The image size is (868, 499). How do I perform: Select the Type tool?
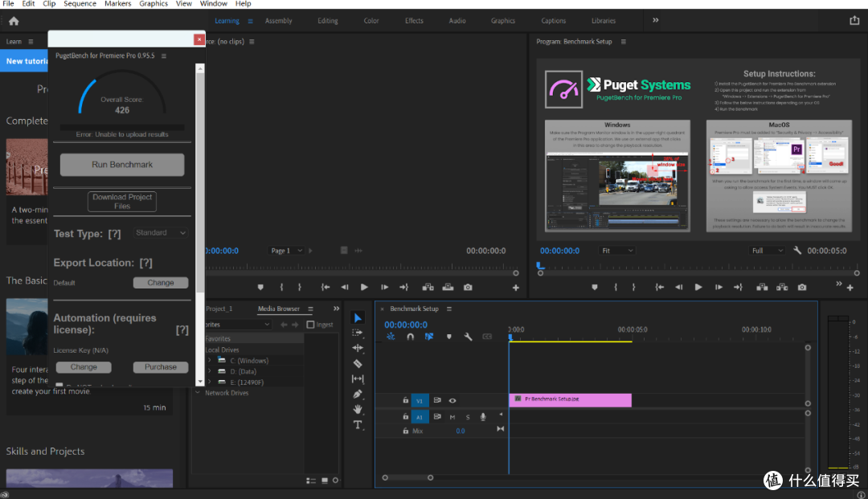(358, 425)
